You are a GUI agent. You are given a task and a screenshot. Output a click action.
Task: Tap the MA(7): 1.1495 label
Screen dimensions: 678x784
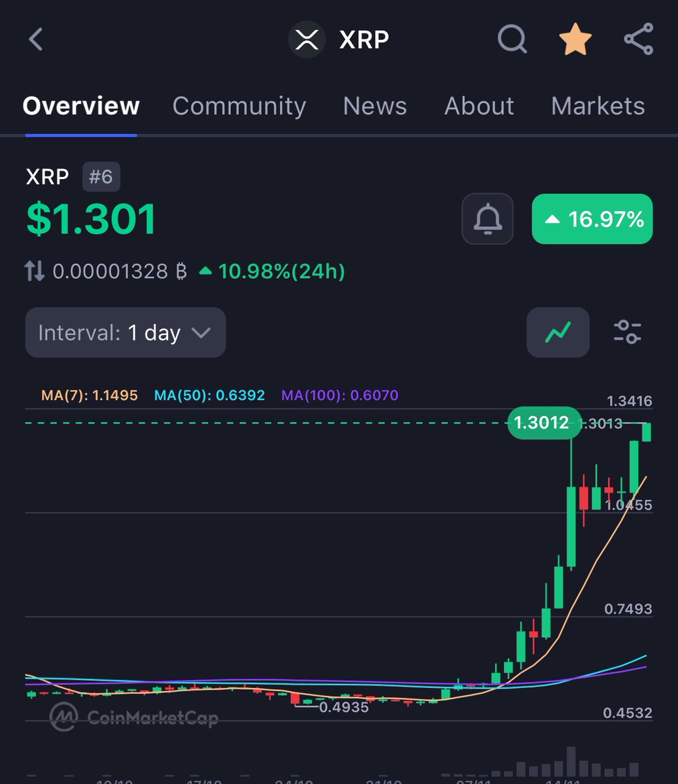point(90,395)
